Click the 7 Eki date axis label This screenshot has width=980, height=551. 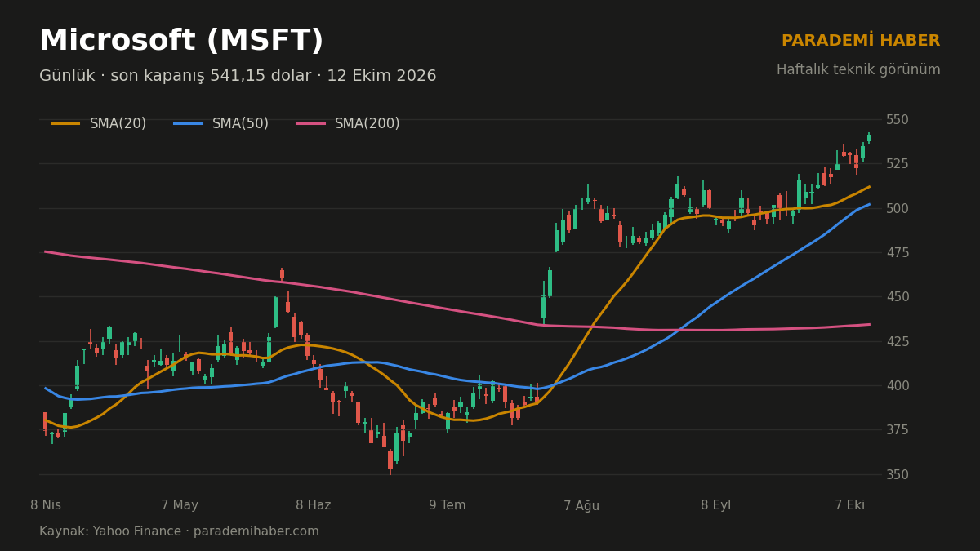pyautogui.click(x=849, y=506)
